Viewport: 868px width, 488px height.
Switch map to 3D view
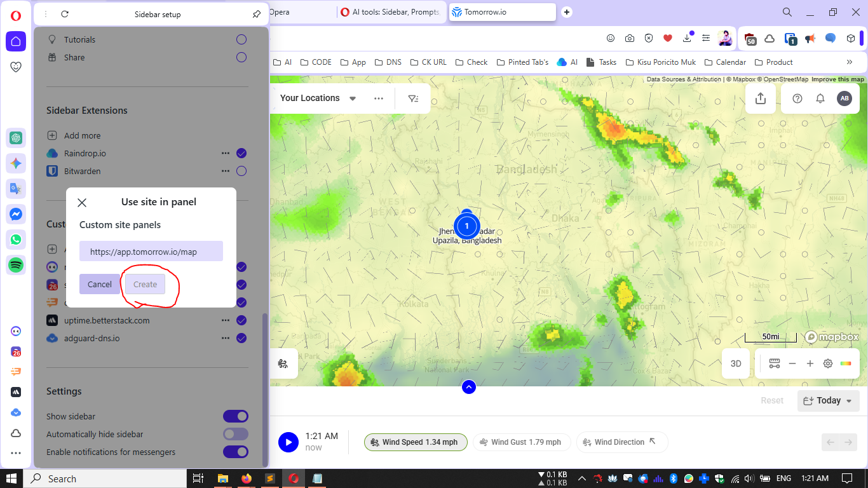736,363
